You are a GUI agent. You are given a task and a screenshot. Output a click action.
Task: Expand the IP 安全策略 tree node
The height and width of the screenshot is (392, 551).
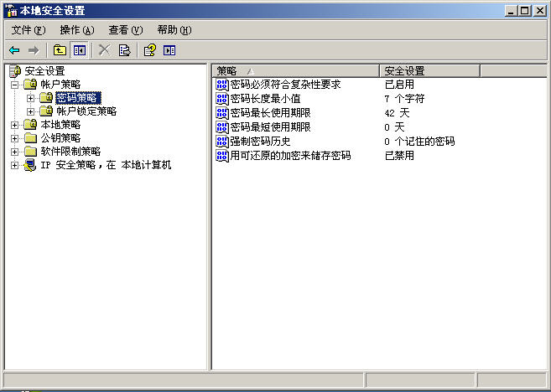tap(14, 165)
